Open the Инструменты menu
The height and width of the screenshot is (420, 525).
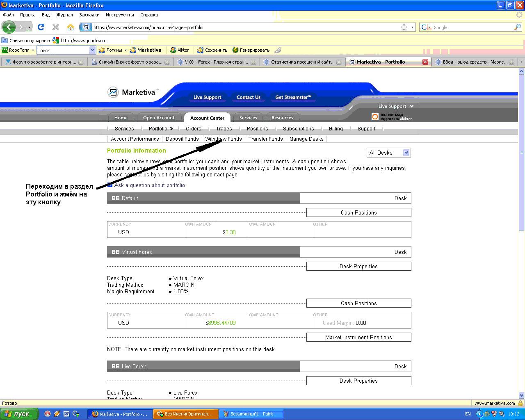[120, 15]
